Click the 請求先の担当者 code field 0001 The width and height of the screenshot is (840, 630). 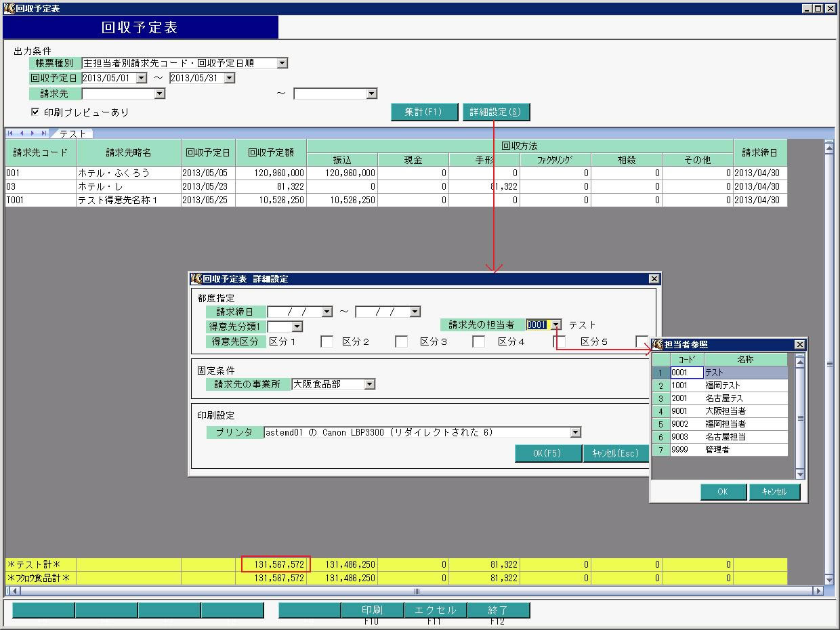tap(537, 324)
